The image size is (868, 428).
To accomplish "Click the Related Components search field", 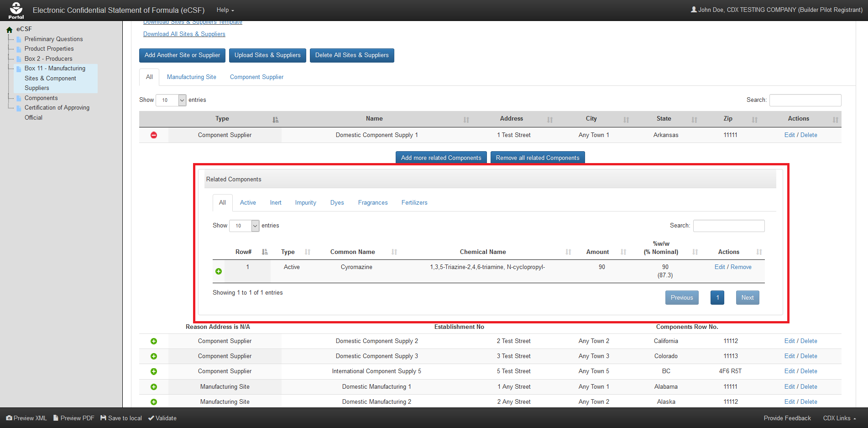I will point(728,226).
